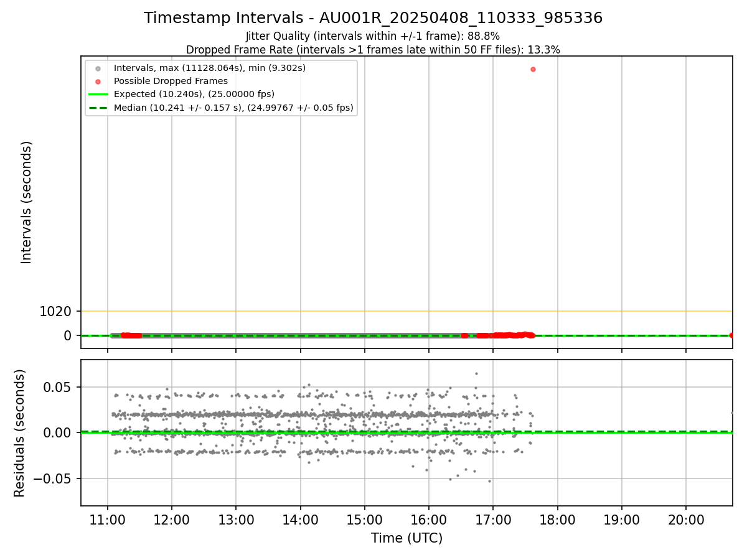Click the legend entry starting 'Median (10.241 +/- 0.157 s)'
Viewport: 747px width, 560px height.
point(233,108)
